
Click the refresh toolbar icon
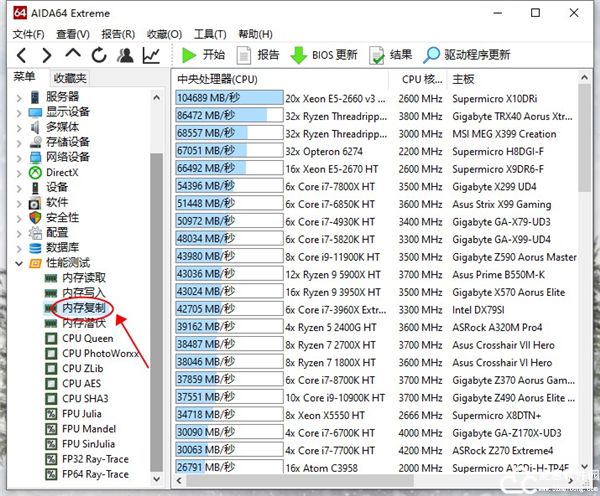point(99,55)
